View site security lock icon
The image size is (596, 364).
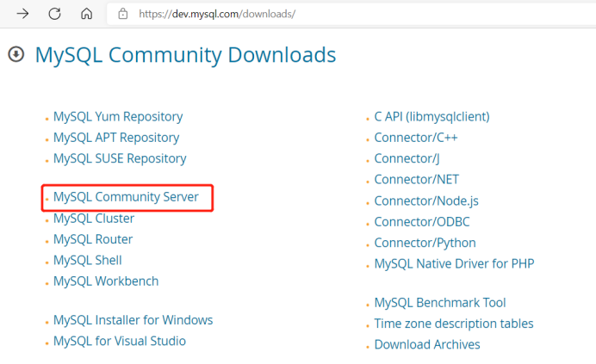(x=123, y=14)
